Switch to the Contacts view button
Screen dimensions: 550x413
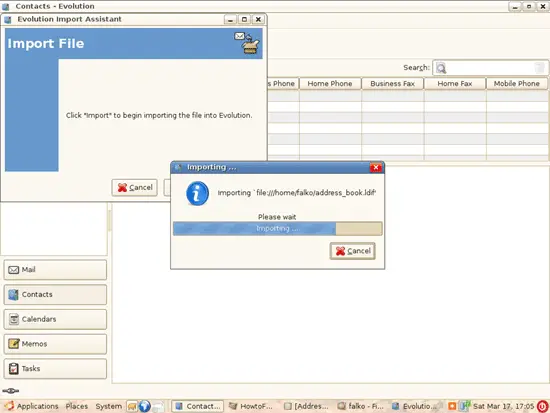click(x=55, y=294)
